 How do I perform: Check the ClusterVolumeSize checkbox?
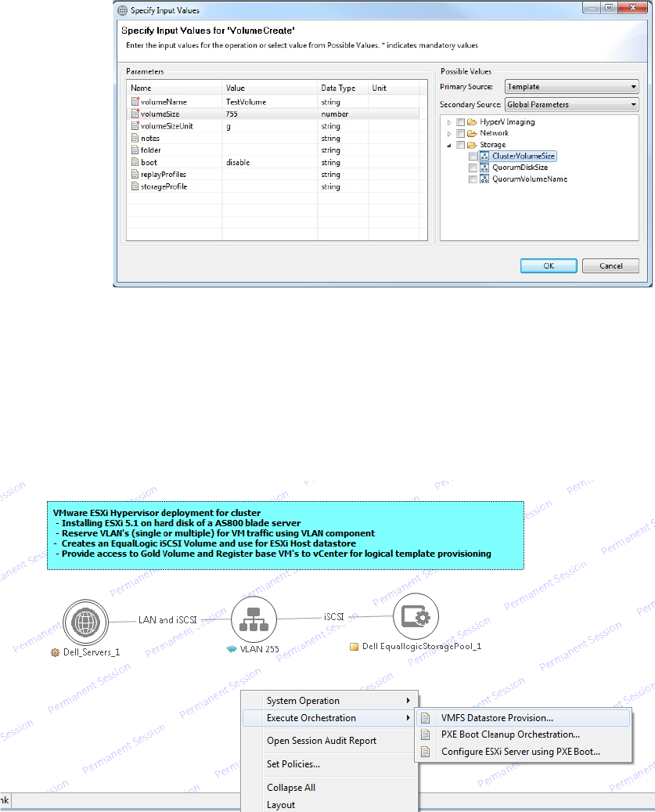[473, 157]
